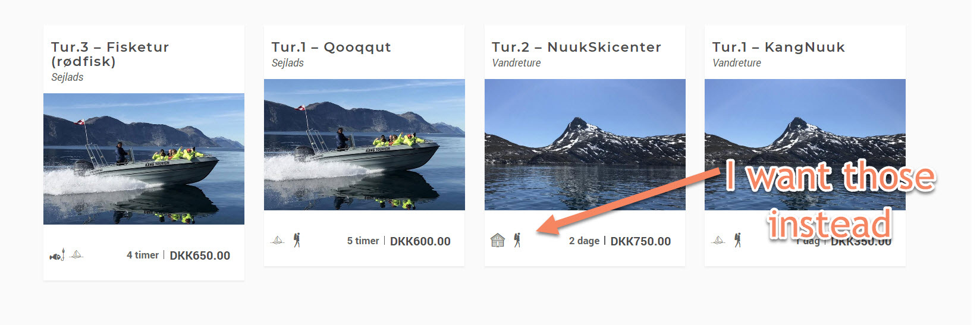Open the Tur.2 – NuukSkicenter title link
The height and width of the screenshot is (325, 980).
[x=576, y=47]
